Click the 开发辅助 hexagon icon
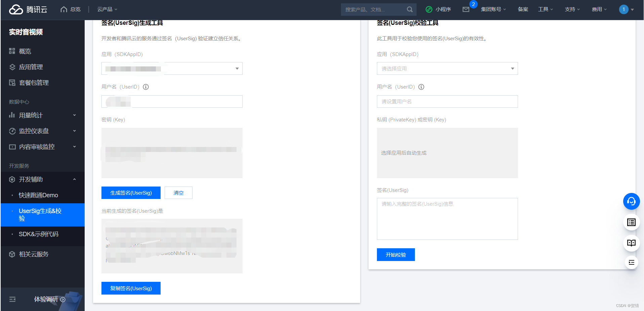Image resolution: width=644 pixels, height=311 pixels. [x=12, y=179]
